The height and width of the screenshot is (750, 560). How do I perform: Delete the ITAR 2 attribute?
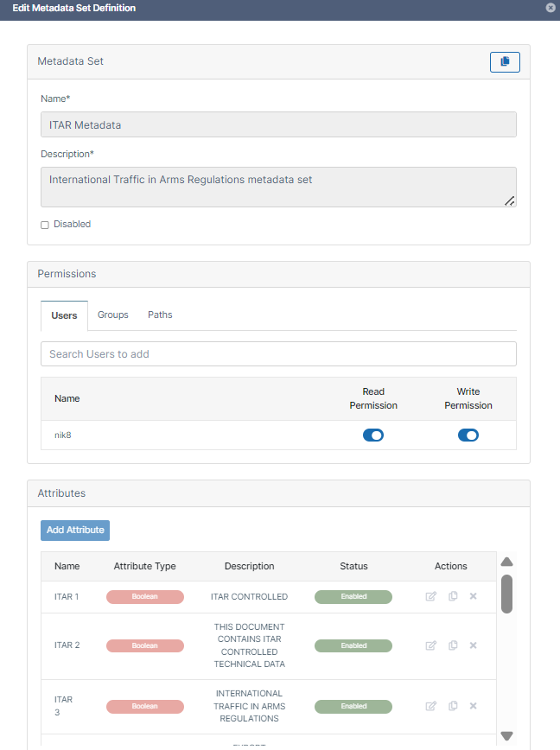click(x=473, y=645)
